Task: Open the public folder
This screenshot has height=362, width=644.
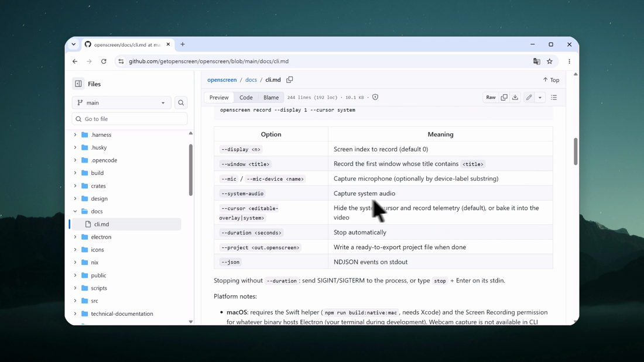Action: click(98, 275)
